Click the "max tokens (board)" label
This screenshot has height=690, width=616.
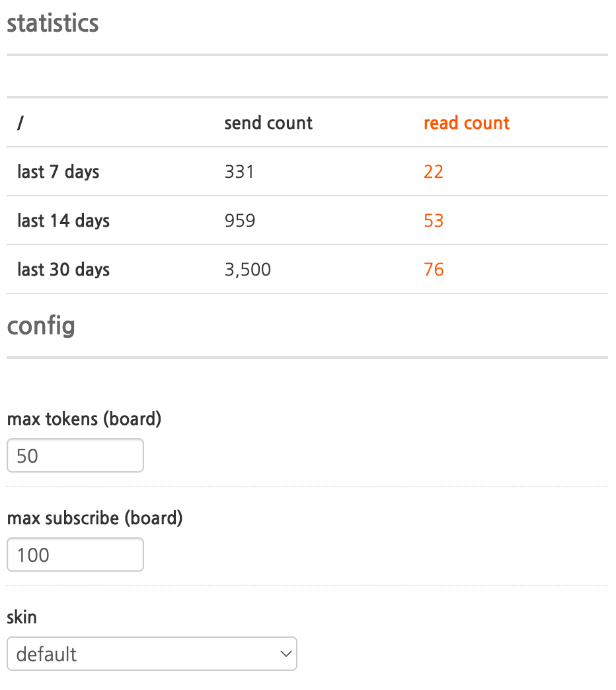(84, 419)
